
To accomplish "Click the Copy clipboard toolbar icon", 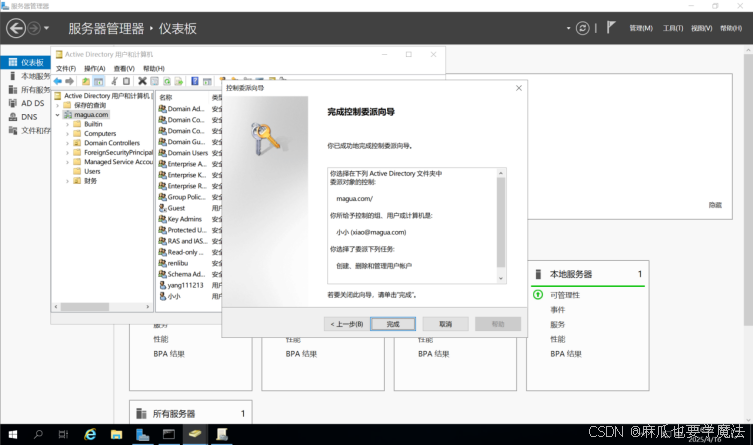I will click(126, 81).
